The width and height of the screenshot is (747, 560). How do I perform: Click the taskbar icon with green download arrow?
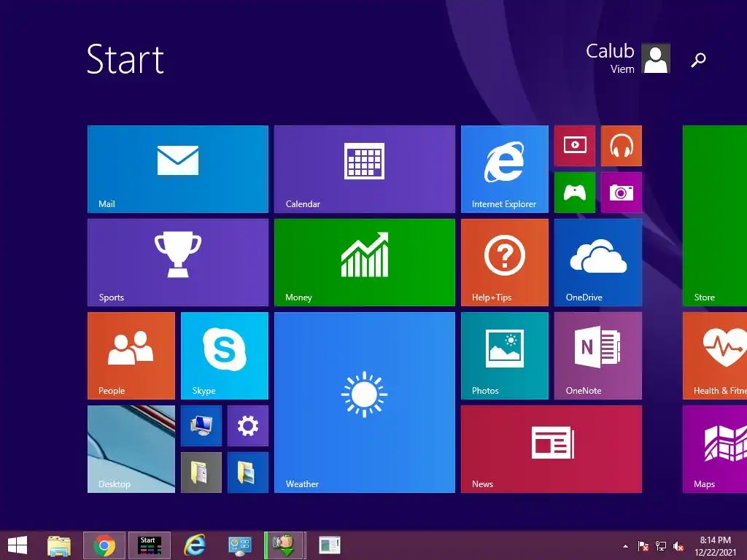coord(285,545)
